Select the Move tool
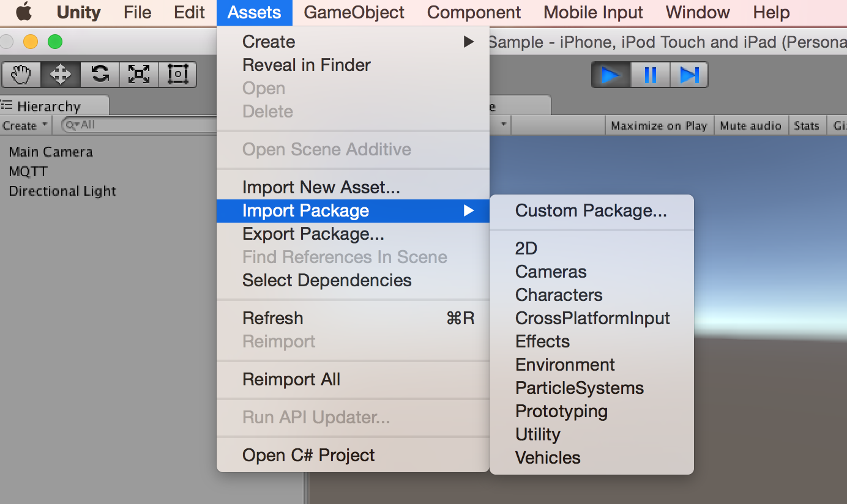The width and height of the screenshot is (847, 504). coord(60,75)
